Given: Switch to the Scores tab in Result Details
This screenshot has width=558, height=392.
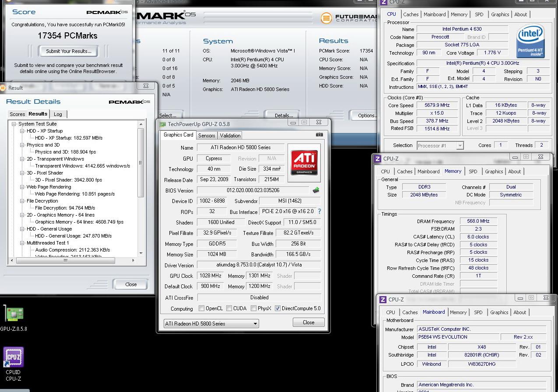Looking at the screenshot, I should pos(18,114).
